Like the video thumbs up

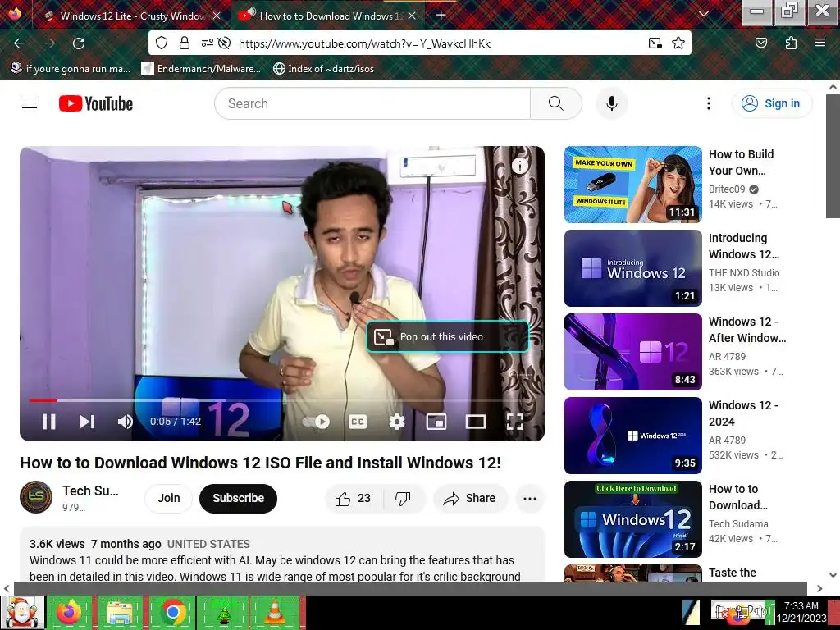[x=354, y=498]
